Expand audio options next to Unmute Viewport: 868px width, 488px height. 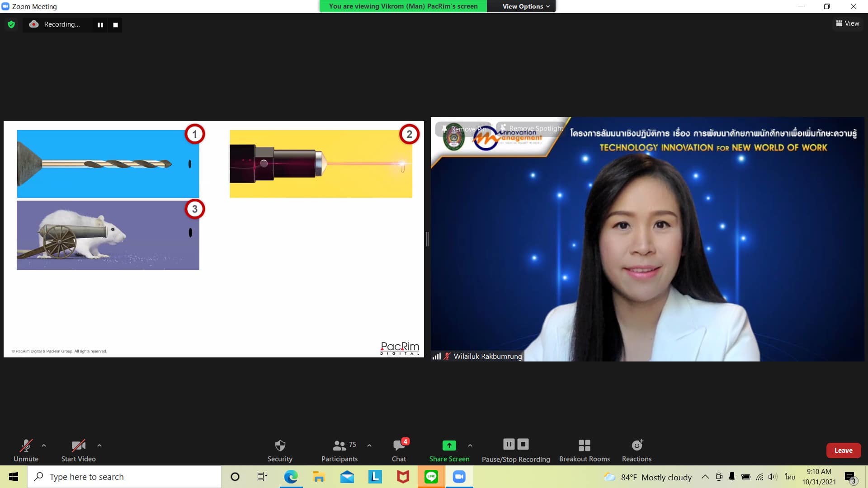44,446
